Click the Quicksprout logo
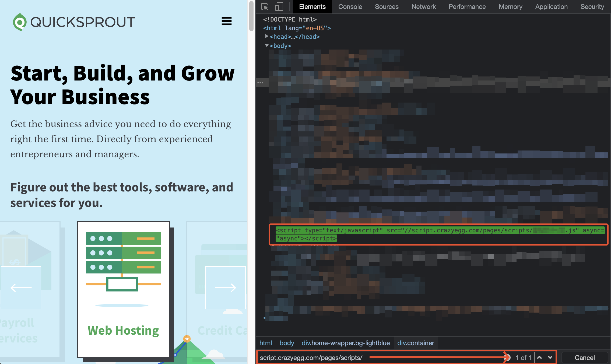 point(74,22)
